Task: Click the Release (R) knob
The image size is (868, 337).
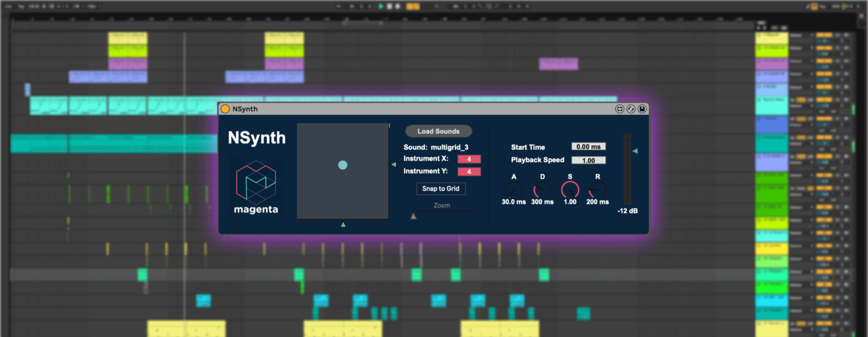Action: 598,190
